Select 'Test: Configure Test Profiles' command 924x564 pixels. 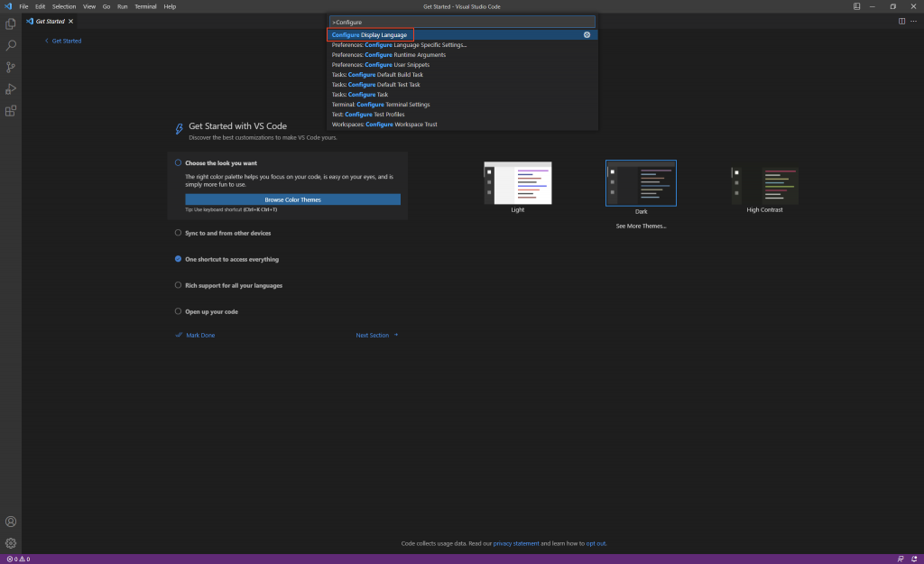coord(462,115)
